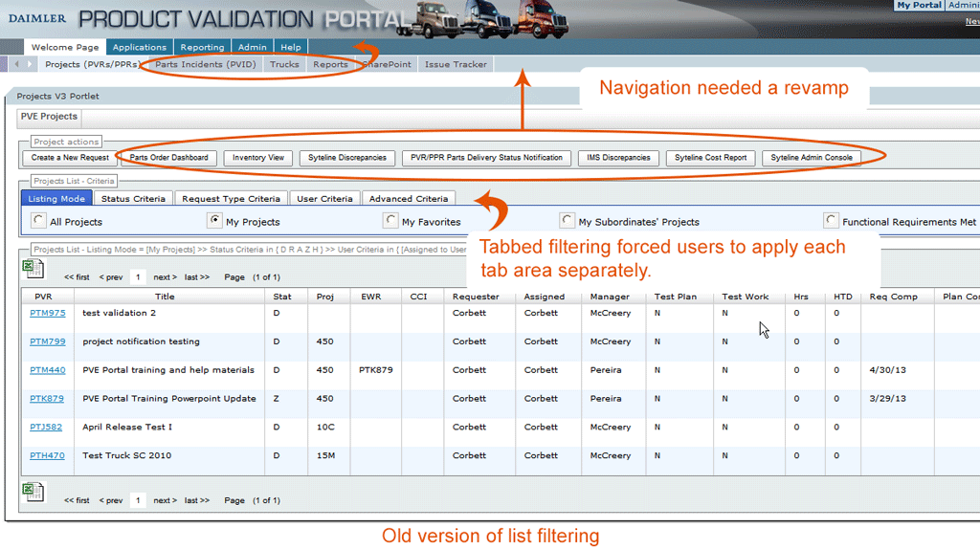The width and height of the screenshot is (980, 550).
Task: Select the All Projects radio button
Action: click(x=38, y=221)
